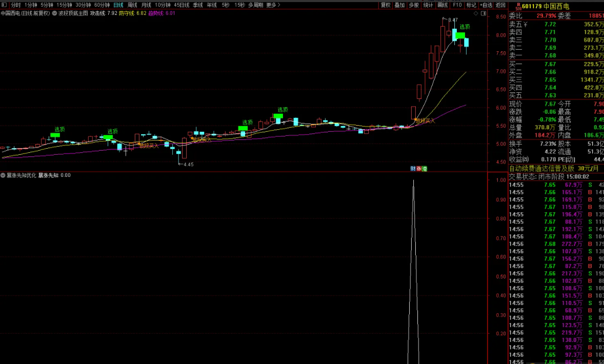
Task: Click the 8.47 high price label
Action: pos(453,20)
